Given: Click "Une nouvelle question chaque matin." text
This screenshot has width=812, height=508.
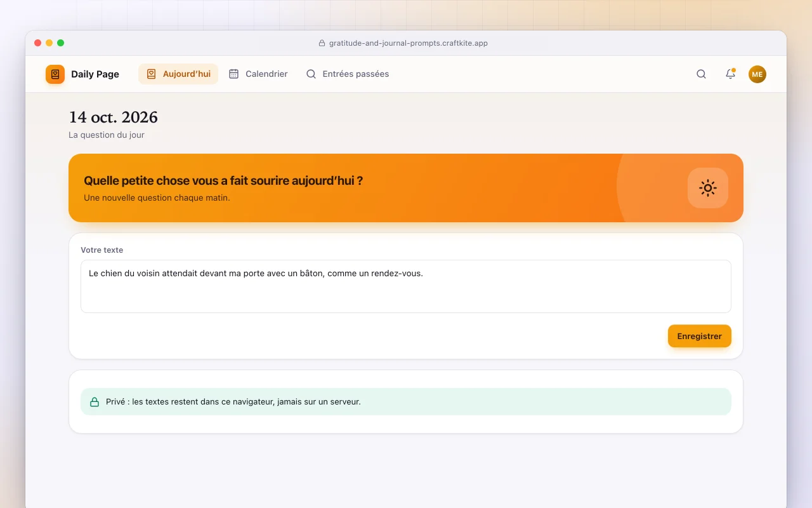Looking at the screenshot, I should [x=157, y=197].
